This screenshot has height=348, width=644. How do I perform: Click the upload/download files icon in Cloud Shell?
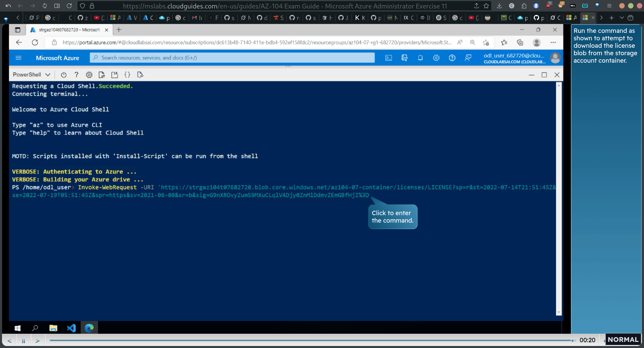pyautogui.click(x=101, y=75)
